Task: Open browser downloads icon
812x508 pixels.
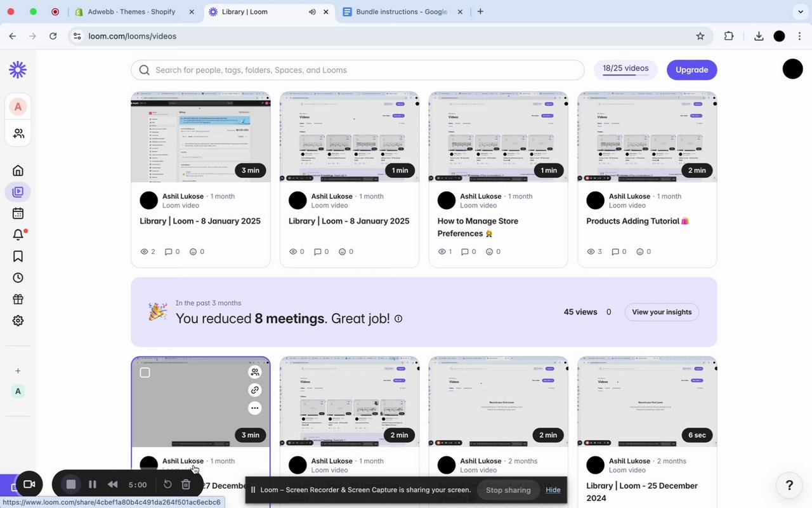Action: 759,36
